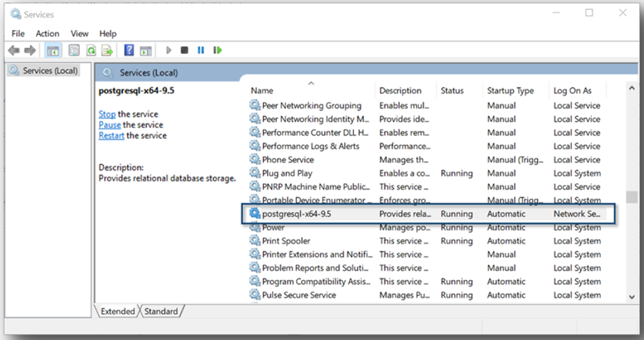The height and width of the screenshot is (340, 644).
Task: Click the Restart Service toolbar icon
Action: coord(218,50)
